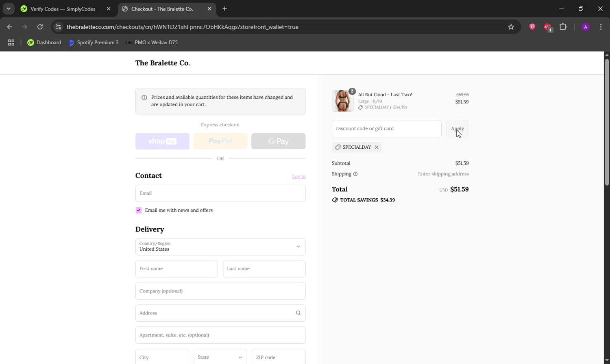Click the Shipping help question icon

click(x=355, y=174)
